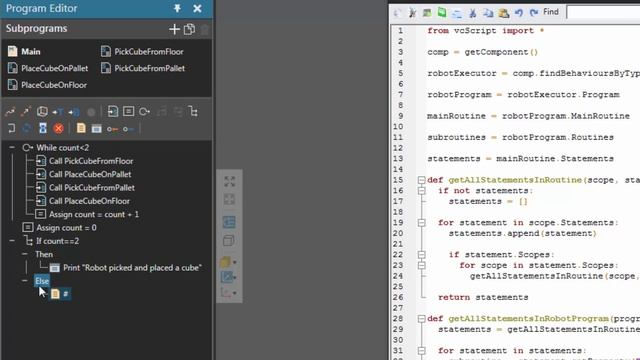Select Print "Robot picked and placed a cube"
This screenshot has width=640, height=360.
(126, 268)
